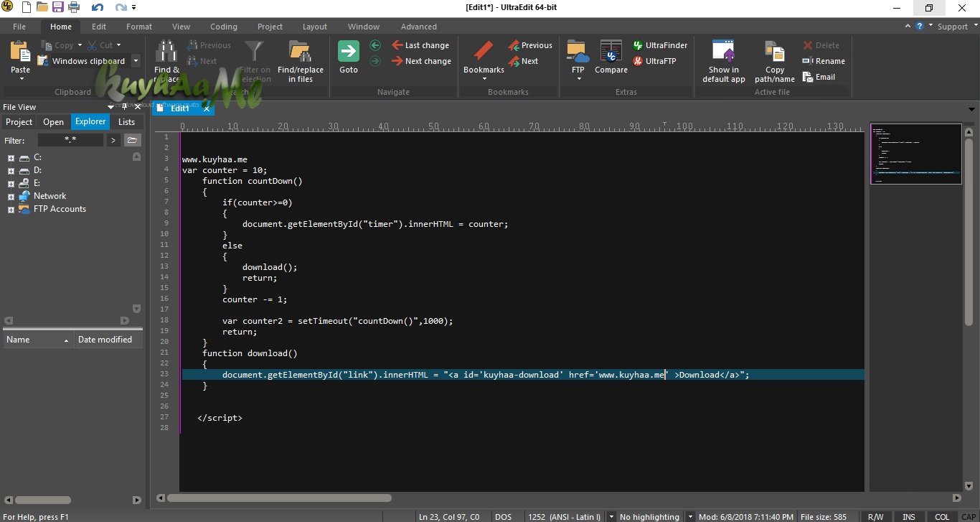Click the Name column header
Viewport: 980px width, 522px height.
click(x=38, y=340)
